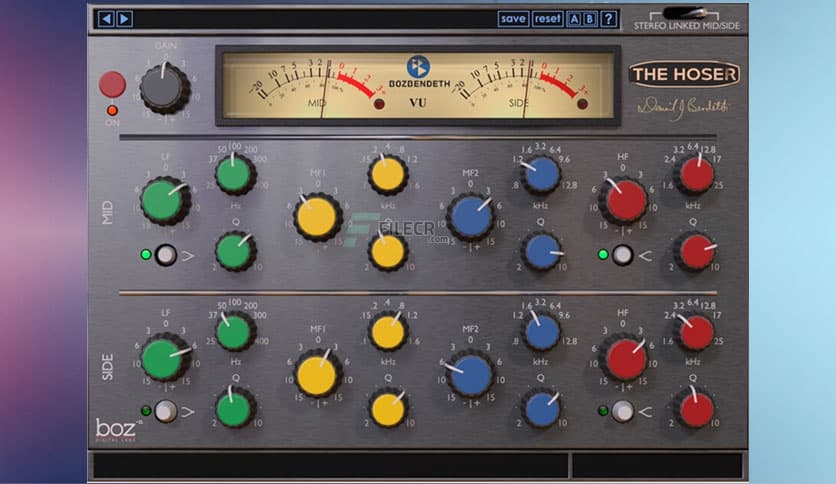Adjust the MID MF2 blue Q knob
The image size is (836, 484).
point(541,251)
